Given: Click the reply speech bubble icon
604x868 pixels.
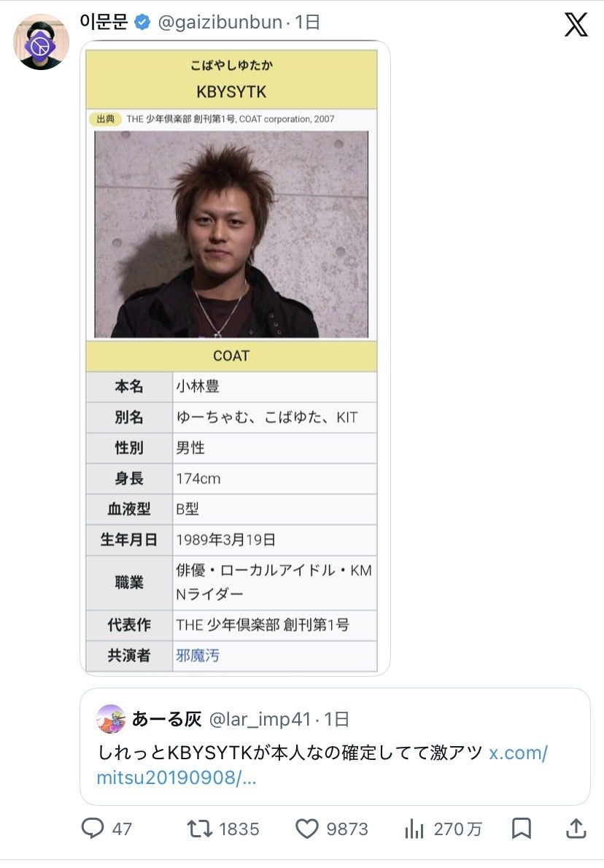Looking at the screenshot, I should pyautogui.click(x=93, y=828).
